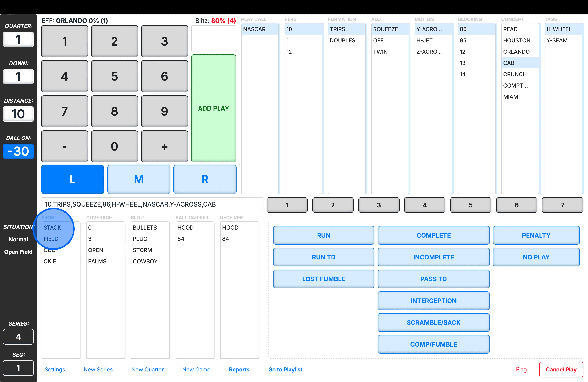The height and width of the screenshot is (382, 588).
Task: Click preset button 4 below lists
Action: pos(425,205)
